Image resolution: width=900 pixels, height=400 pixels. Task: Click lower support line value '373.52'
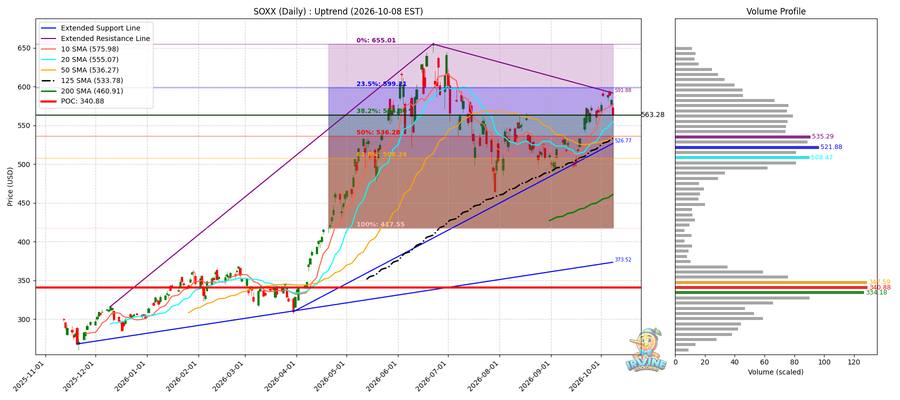click(x=623, y=260)
